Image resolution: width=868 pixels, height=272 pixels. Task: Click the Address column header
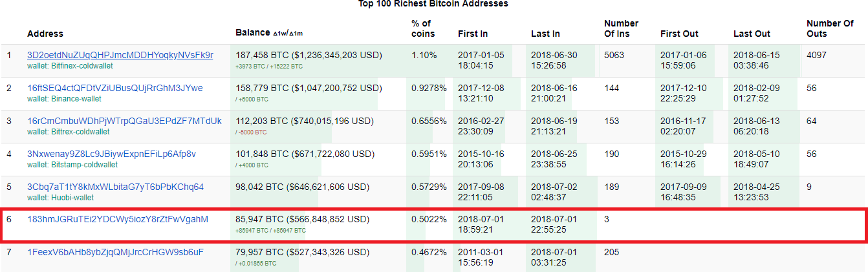(x=45, y=34)
